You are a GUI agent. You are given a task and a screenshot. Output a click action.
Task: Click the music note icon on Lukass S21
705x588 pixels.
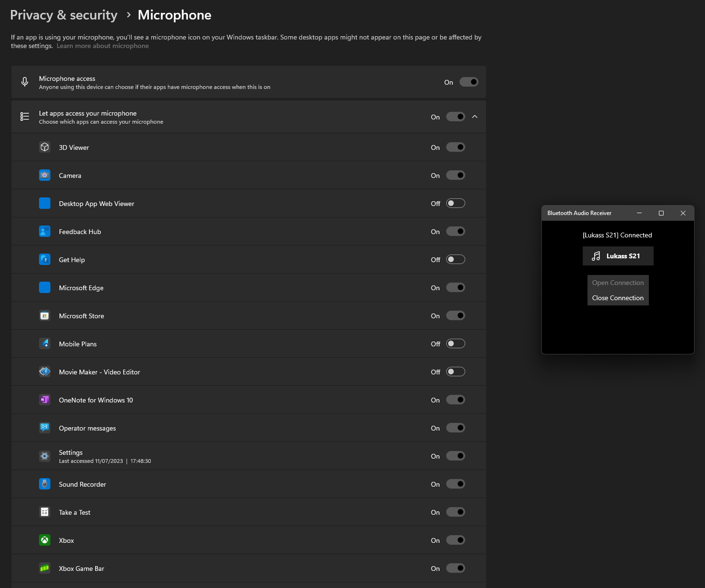click(x=596, y=256)
